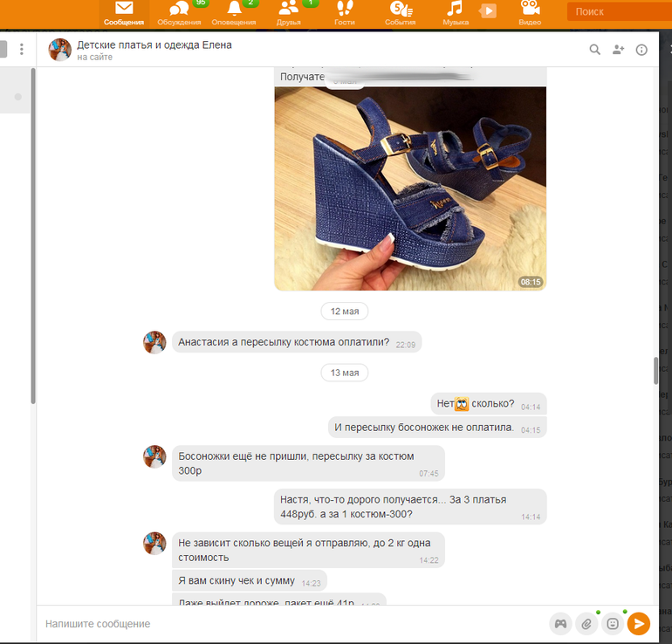
Task: Open the Музыка (Music) section
Action: pyautogui.click(x=455, y=12)
